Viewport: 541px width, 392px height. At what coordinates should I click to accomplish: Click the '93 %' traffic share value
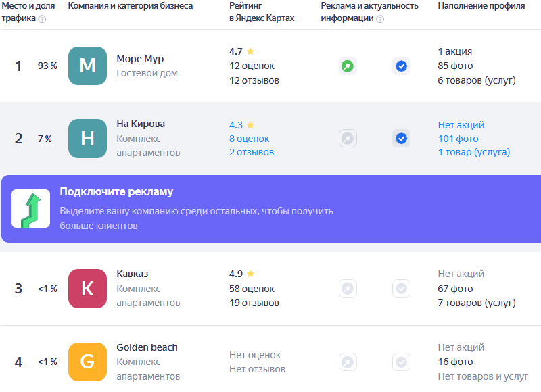(x=47, y=66)
